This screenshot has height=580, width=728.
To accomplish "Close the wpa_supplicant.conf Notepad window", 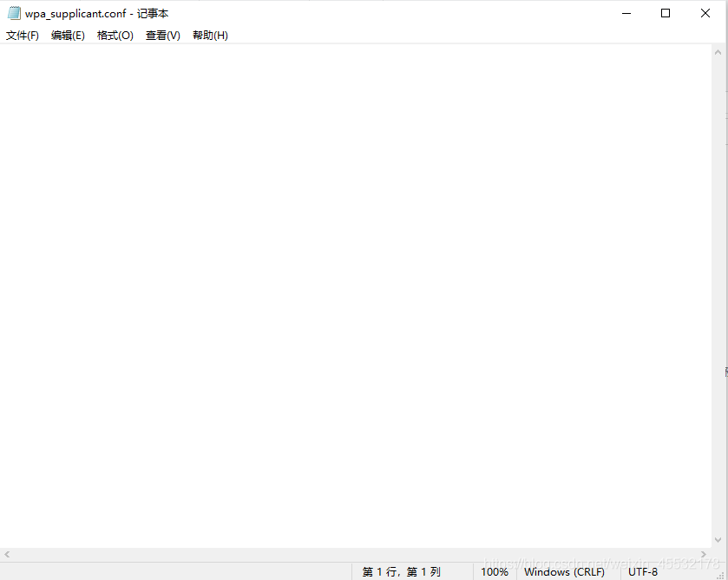I will click(x=705, y=13).
